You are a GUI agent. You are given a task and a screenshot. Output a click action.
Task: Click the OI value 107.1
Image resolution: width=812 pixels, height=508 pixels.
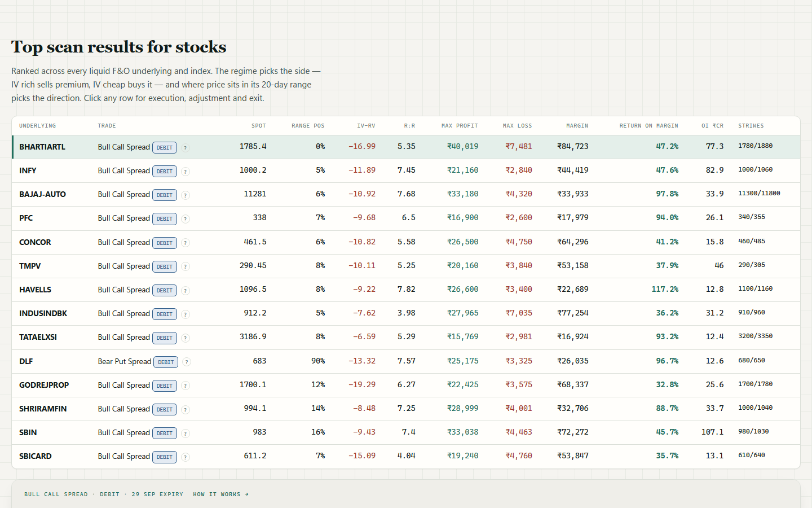pyautogui.click(x=712, y=432)
